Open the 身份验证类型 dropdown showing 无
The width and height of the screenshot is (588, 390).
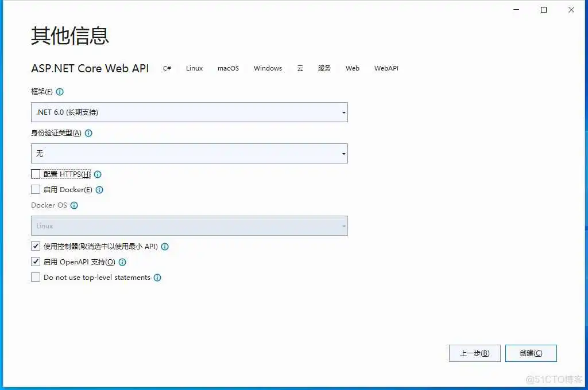click(343, 153)
